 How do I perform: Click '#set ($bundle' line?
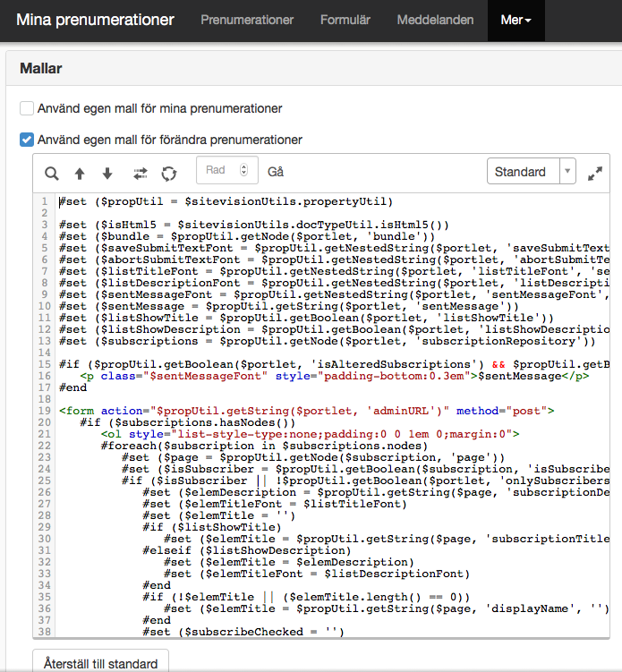pos(247,236)
